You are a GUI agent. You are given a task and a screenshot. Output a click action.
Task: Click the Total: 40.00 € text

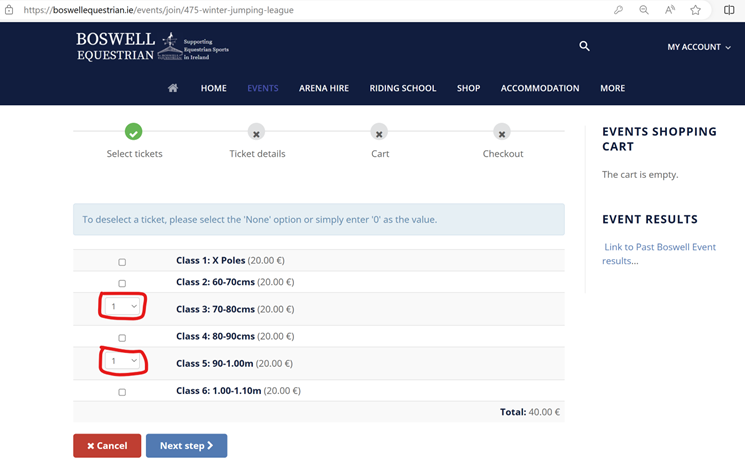530,412
